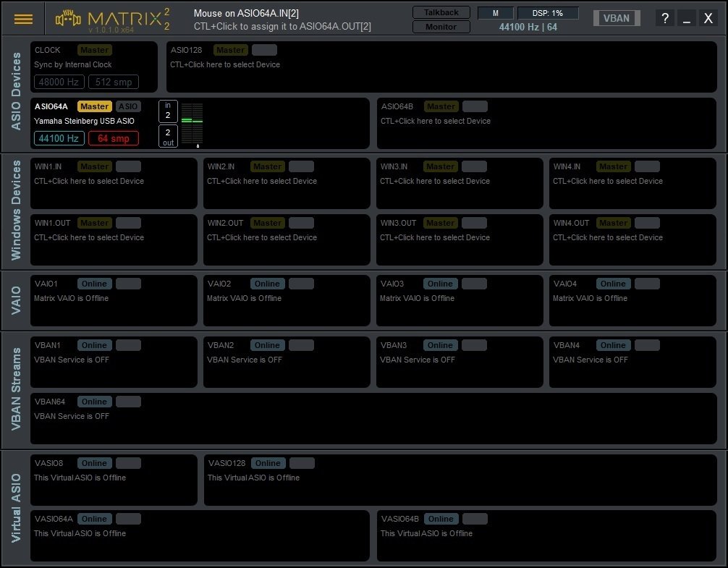Image resolution: width=728 pixels, height=568 pixels.
Task: Toggle Online on VBAN2 stream
Action: [x=268, y=345]
